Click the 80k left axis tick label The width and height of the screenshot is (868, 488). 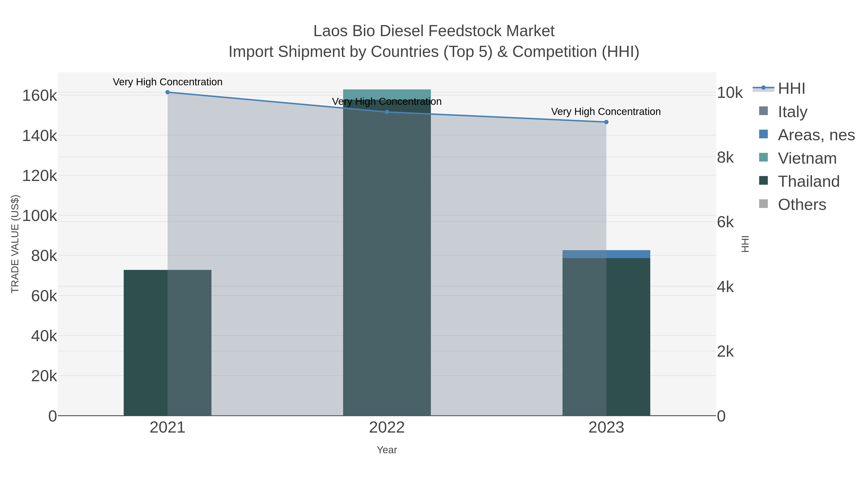point(44,256)
